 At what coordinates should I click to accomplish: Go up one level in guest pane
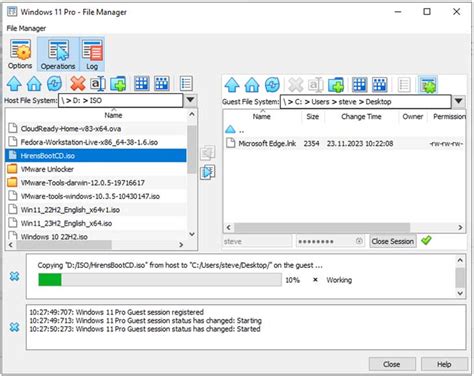coord(232,85)
